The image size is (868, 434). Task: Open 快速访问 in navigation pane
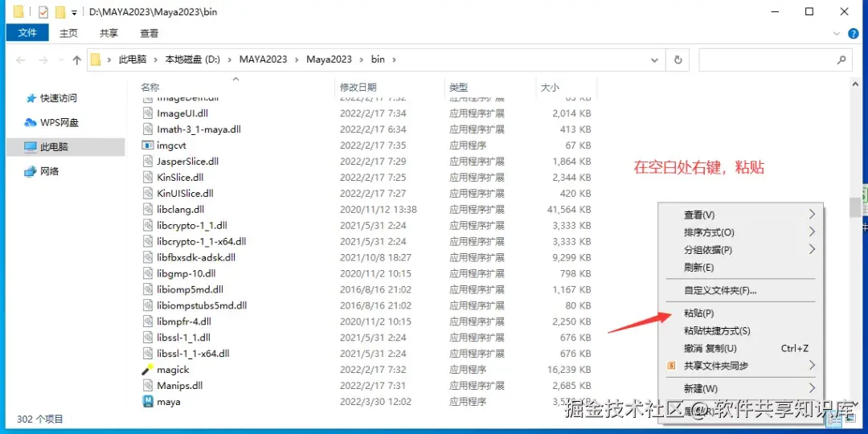(x=59, y=98)
